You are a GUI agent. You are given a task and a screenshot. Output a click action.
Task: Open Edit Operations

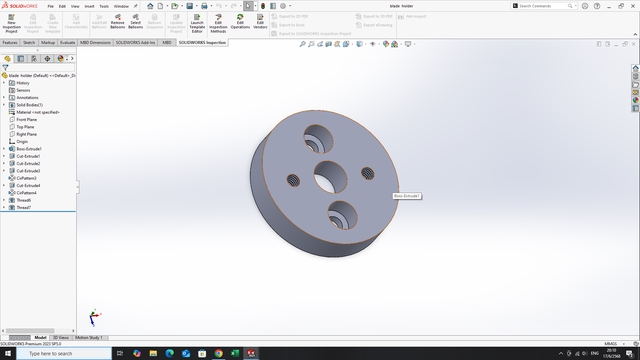click(x=240, y=21)
